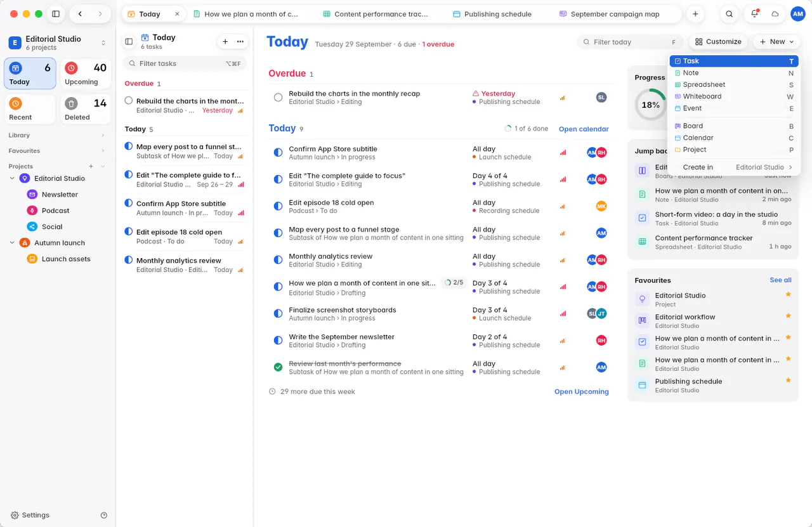Uncheck Review last month's performance
Viewport: 812px width, 527px height.
pyautogui.click(x=278, y=367)
